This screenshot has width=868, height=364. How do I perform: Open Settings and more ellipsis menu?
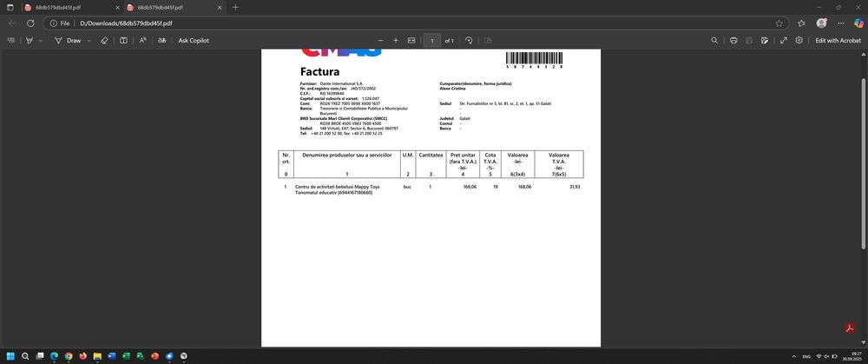click(x=841, y=23)
